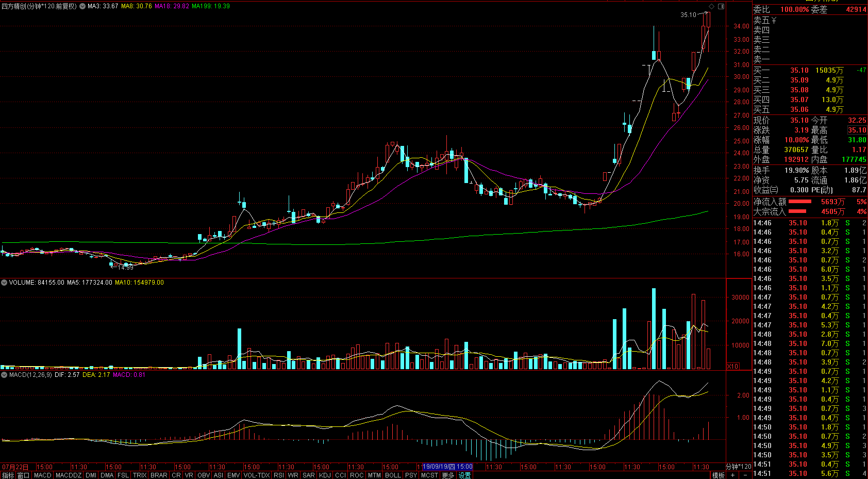
Task: Select the FSL indicator tab
Action: pyautogui.click(x=123, y=475)
